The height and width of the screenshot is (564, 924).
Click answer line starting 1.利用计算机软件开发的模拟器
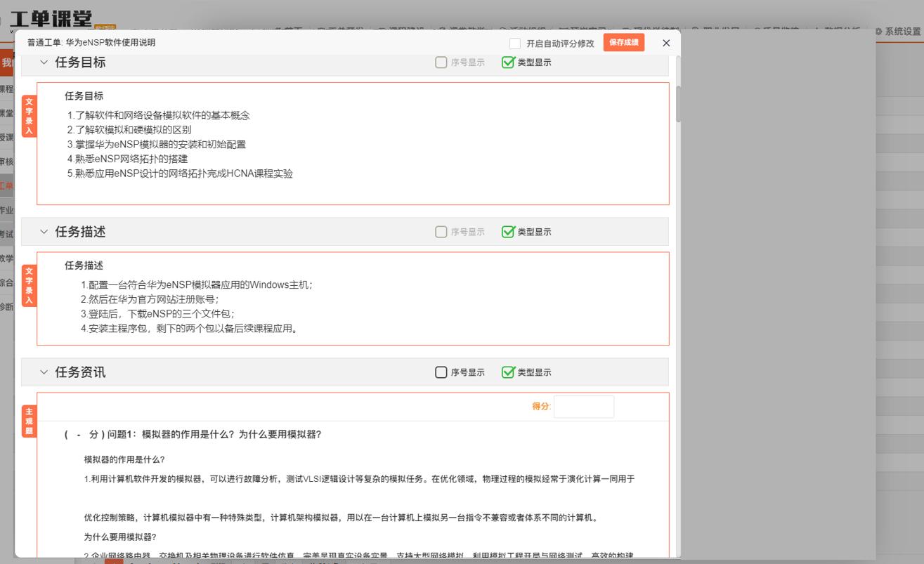point(359,479)
